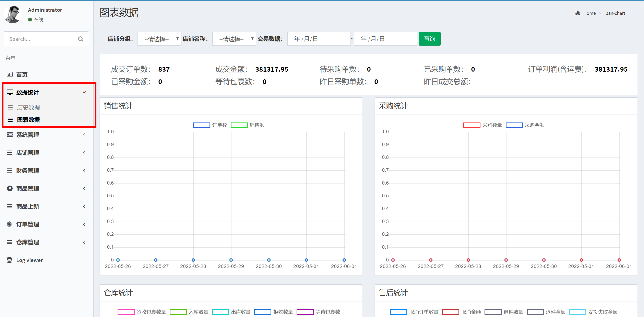Click the 采购金额 blue legend swatch
The width and height of the screenshot is (644, 317).
pyautogui.click(x=514, y=125)
